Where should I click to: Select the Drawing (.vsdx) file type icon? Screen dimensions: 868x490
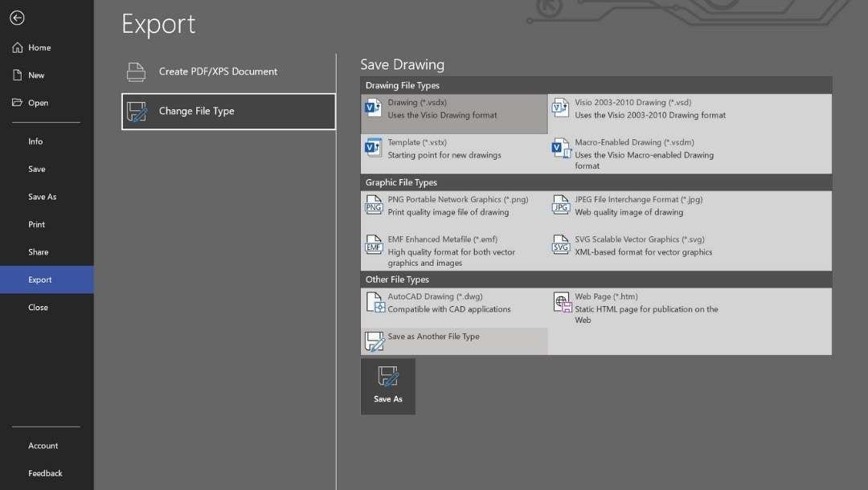pos(373,108)
